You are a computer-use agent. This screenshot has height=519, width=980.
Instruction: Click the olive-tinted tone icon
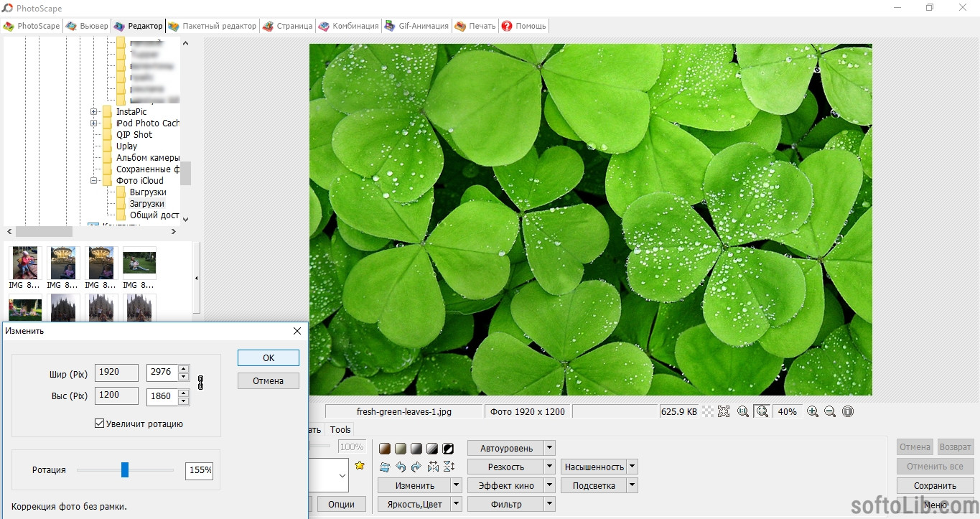coord(401,449)
